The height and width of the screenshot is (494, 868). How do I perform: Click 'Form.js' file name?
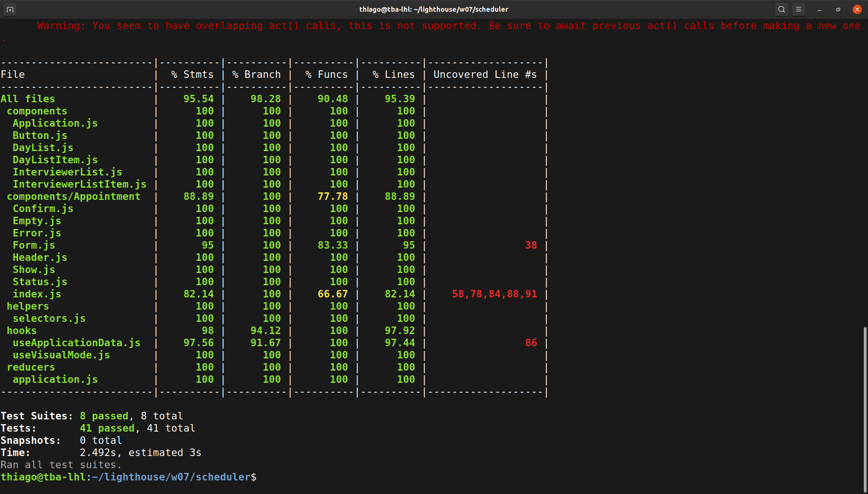[x=34, y=245]
